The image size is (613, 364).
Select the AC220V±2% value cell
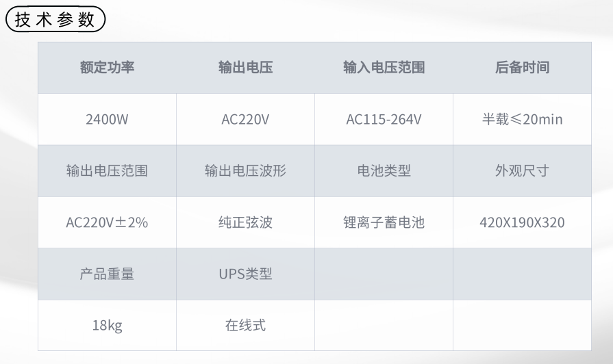pyautogui.click(x=107, y=222)
